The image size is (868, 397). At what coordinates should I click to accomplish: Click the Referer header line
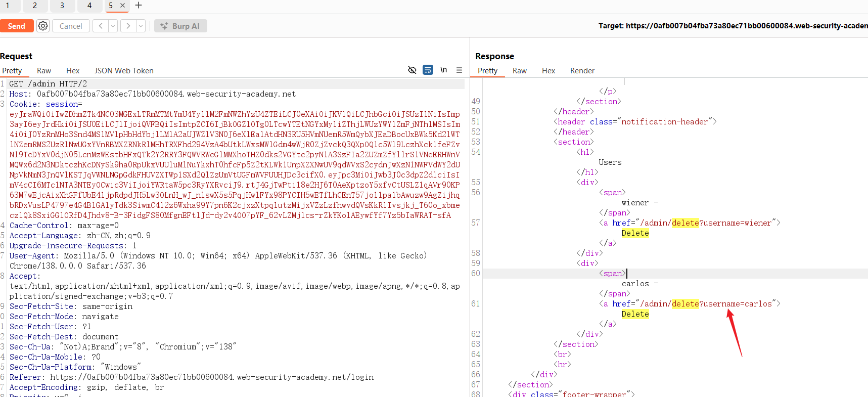tap(192, 377)
